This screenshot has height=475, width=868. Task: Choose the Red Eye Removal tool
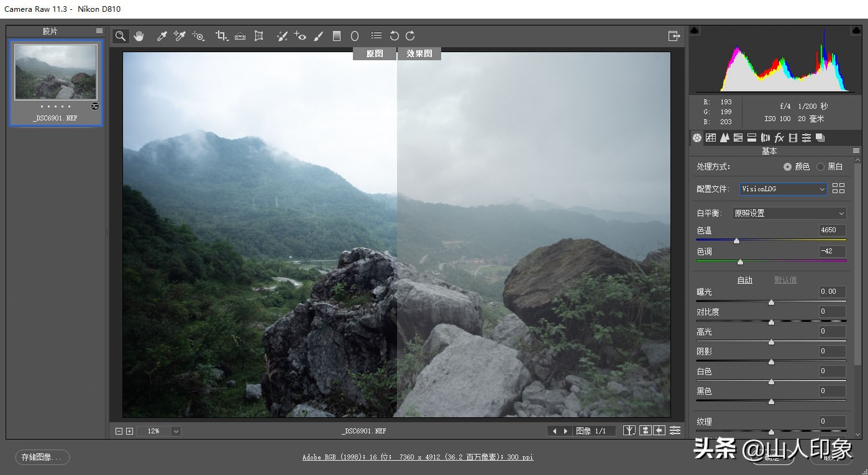300,36
